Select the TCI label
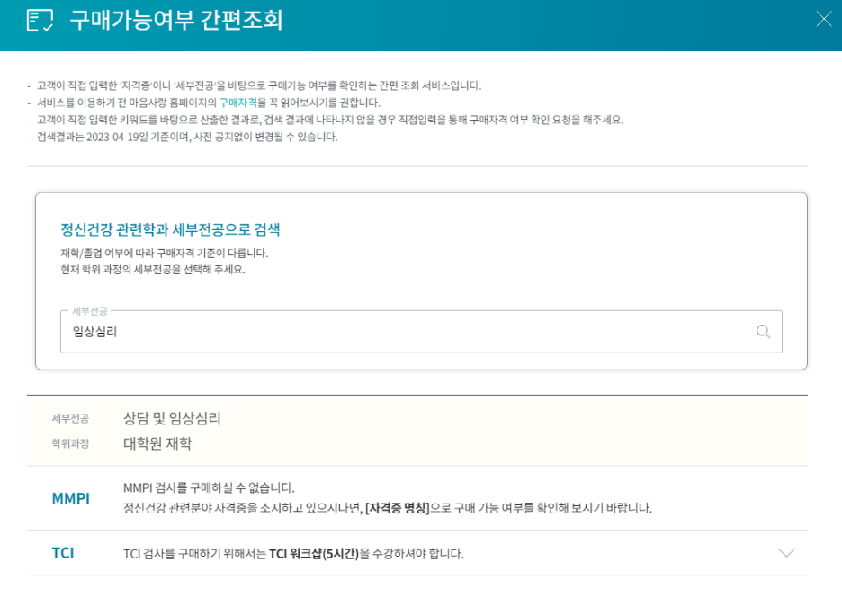 point(63,553)
